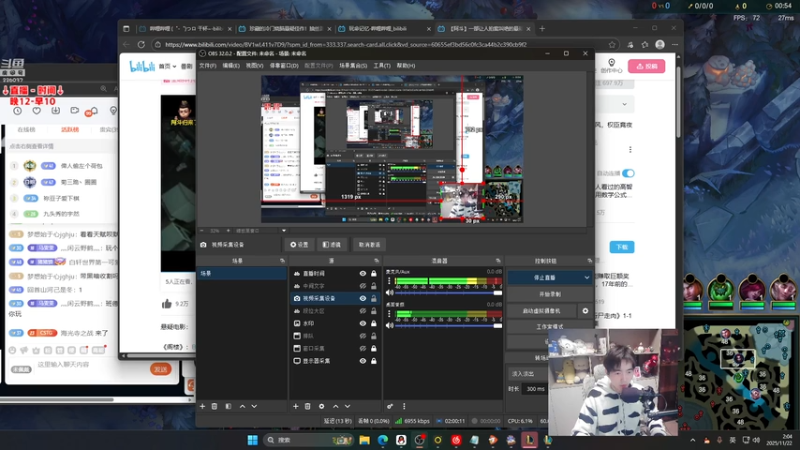This screenshot has height=450, width=800.
Task: Open the 工具(T) menu in OBS
Action: point(382,66)
